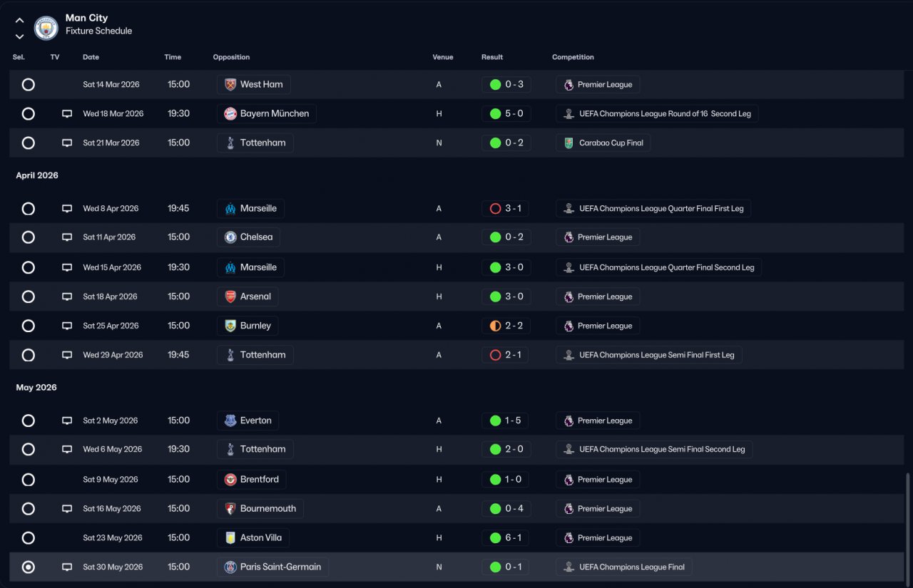The image size is (913, 588).
Task: Click the Paris Saint-Germain club crest
Action: coord(230,567)
